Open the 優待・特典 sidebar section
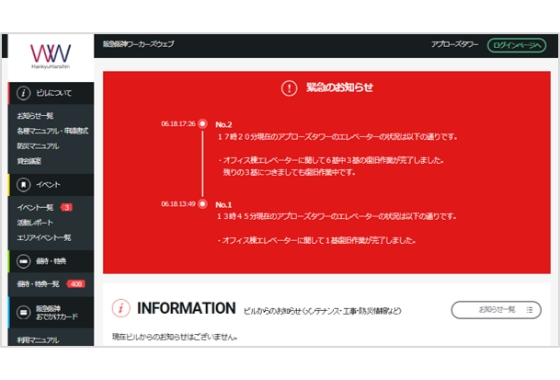This screenshot has height=380, width=560. (51, 261)
